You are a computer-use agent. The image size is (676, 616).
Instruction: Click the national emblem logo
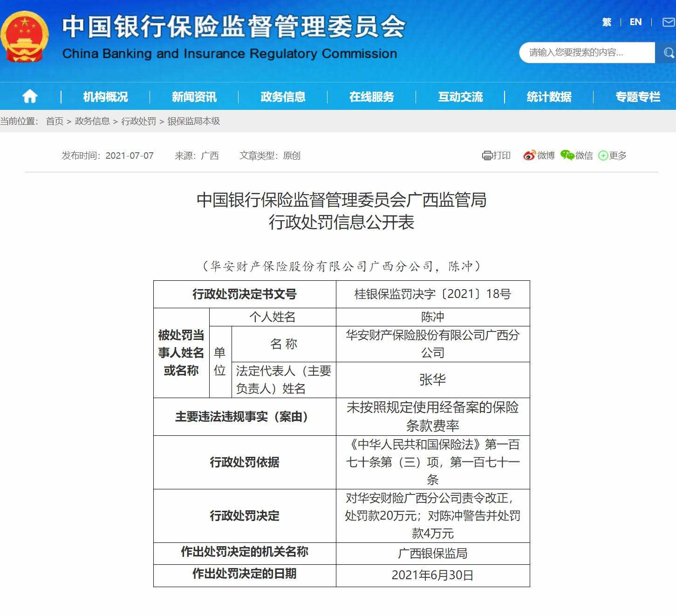point(25,36)
